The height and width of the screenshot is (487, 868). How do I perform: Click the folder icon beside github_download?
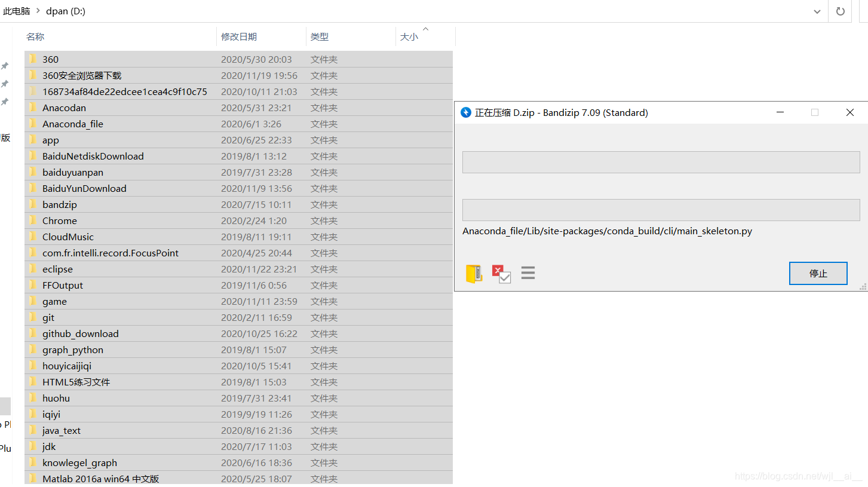point(33,333)
